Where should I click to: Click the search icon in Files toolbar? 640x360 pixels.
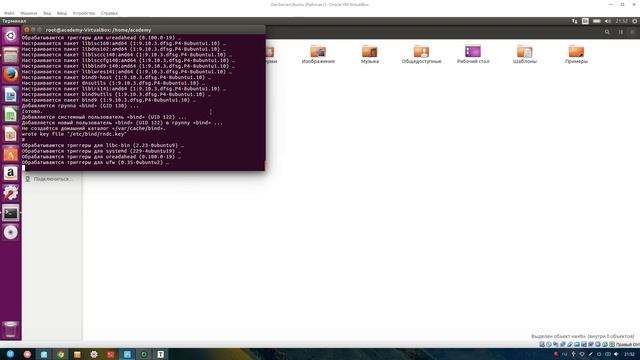click(607, 32)
